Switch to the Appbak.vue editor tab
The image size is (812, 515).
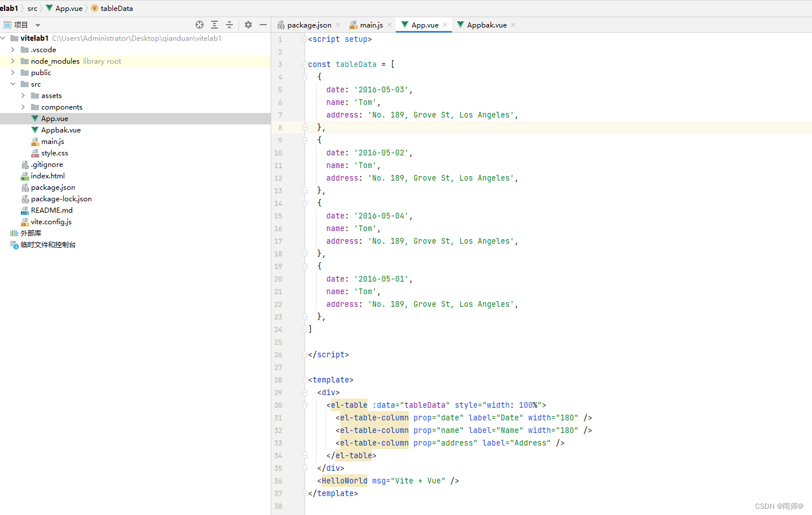486,25
